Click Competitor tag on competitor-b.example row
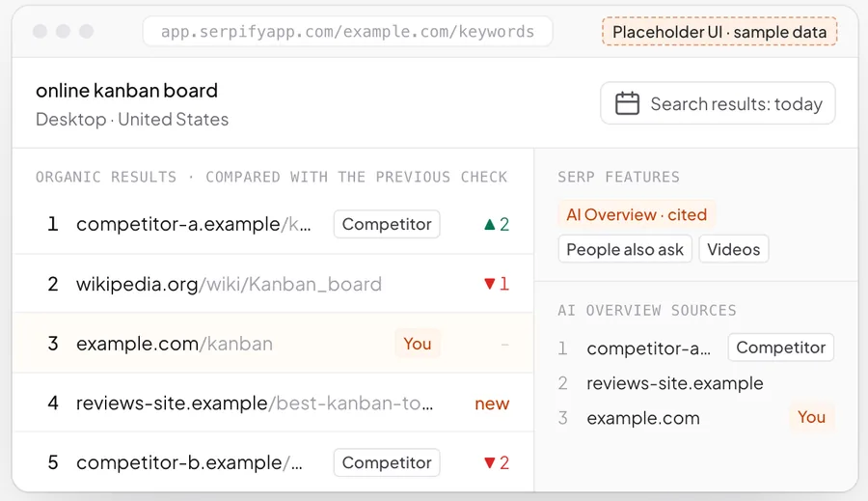This screenshot has width=868, height=501. pyautogui.click(x=387, y=462)
